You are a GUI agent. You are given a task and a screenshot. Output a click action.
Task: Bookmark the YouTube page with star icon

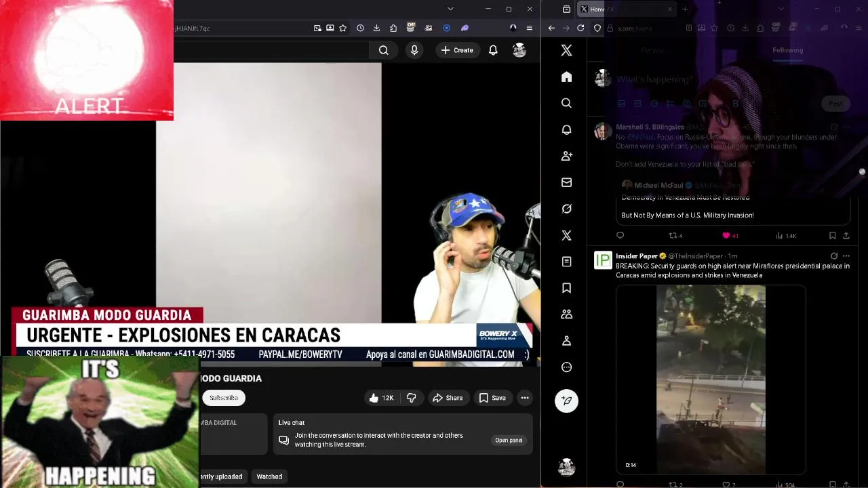[x=343, y=28]
